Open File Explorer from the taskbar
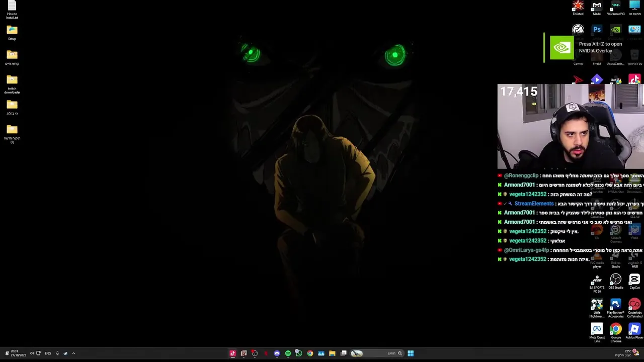This screenshot has width=644, height=362. click(332, 353)
